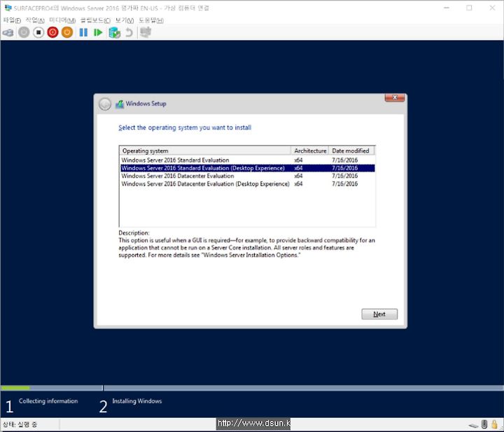Image resolution: width=504 pixels, height=432 pixels.
Task: Open the 미디어(M) menu
Action: 62,20
